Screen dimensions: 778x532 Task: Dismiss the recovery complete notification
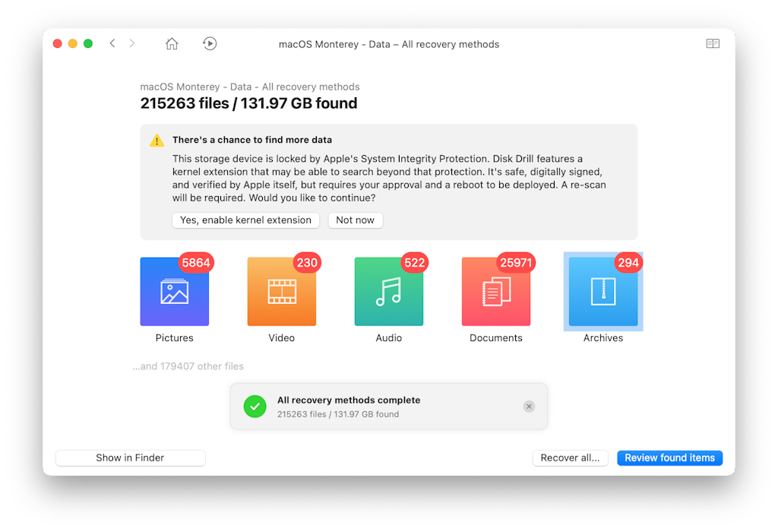(529, 407)
